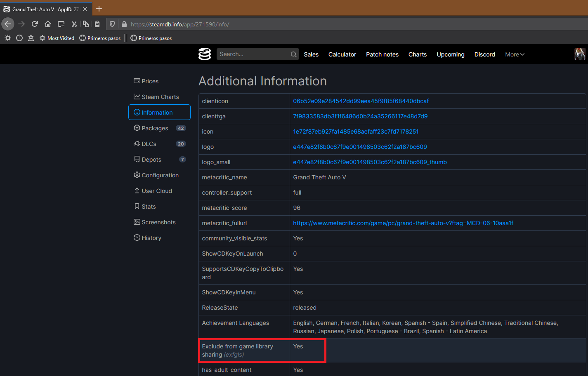
Task: Open the History sidebar section
Action: (x=159, y=238)
